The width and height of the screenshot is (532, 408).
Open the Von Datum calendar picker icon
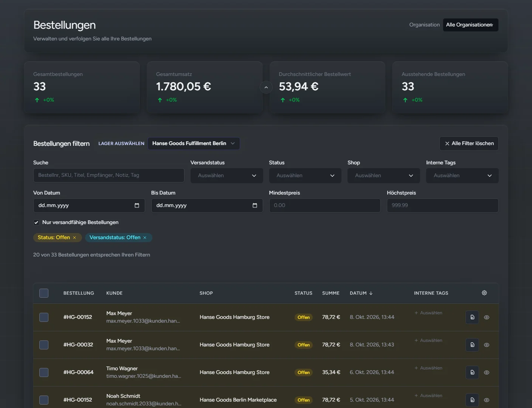[137, 206]
